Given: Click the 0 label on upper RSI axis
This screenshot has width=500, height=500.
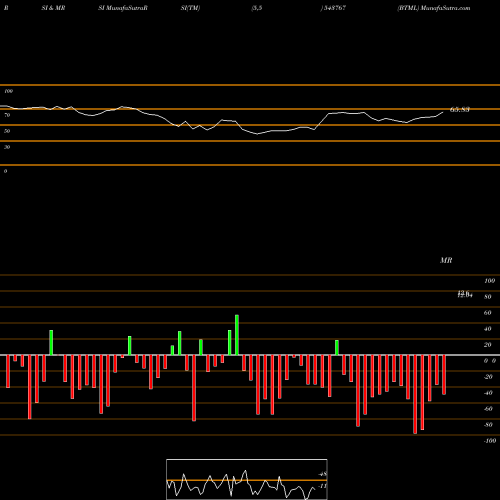Looking at the screenshot, I should pos(5,171).
